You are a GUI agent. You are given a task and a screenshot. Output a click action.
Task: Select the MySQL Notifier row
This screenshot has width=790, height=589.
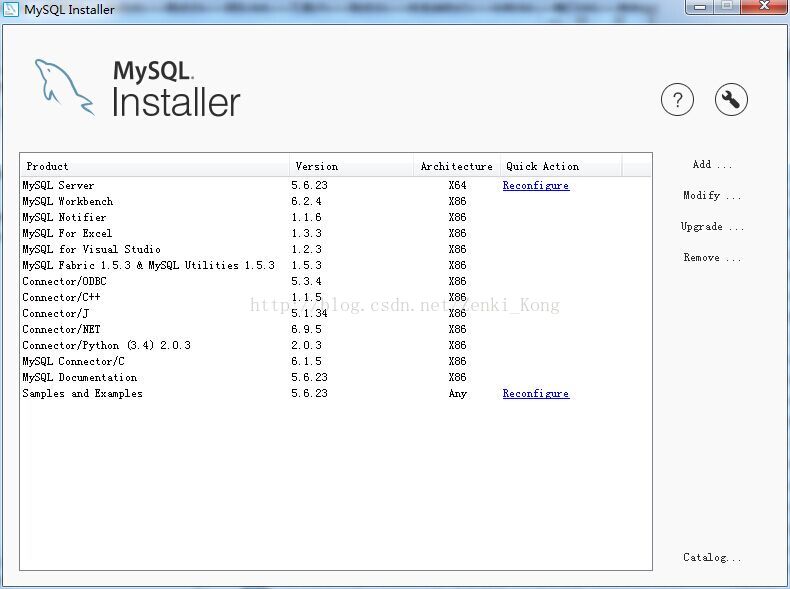coord(336,218)
